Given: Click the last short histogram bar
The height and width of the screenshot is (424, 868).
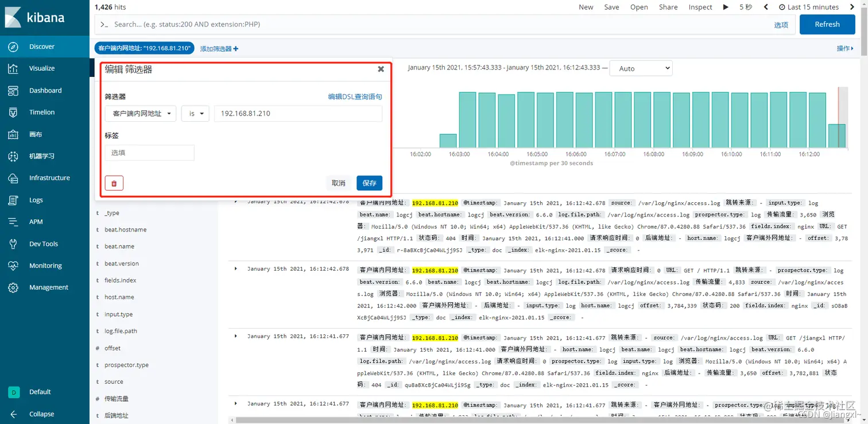Looking at the screenshot, I should pyautogui.click(x=837, y=136).
